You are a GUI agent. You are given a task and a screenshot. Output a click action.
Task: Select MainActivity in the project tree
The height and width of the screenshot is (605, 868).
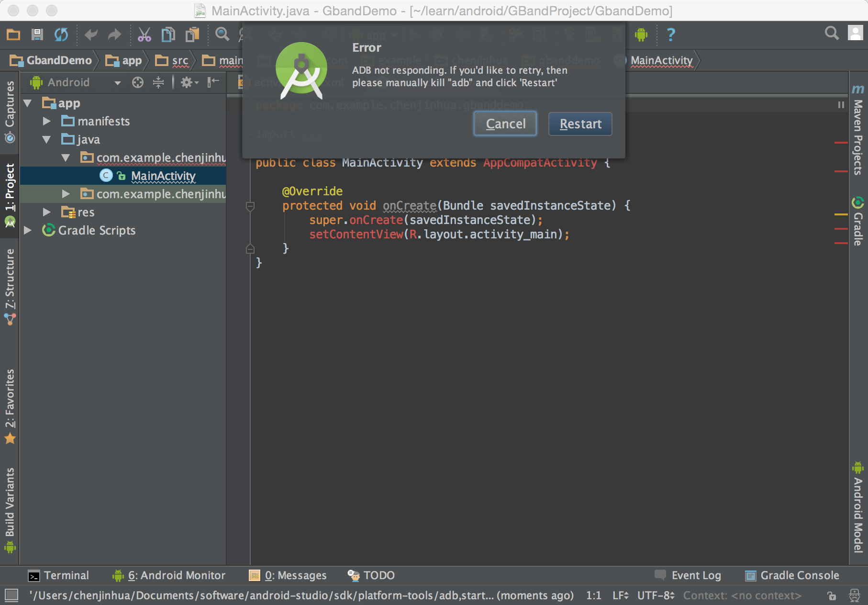[163, 176]
